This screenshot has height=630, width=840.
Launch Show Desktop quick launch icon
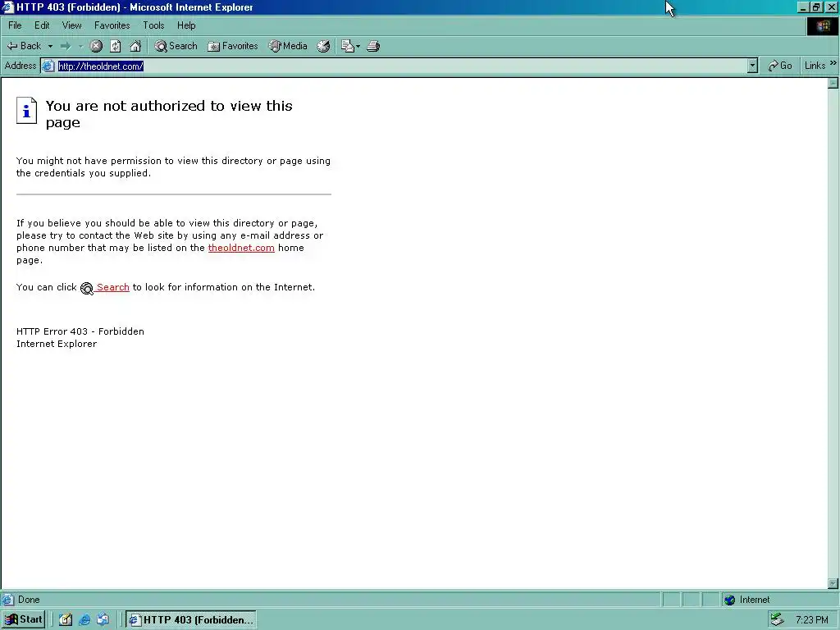(x=66, y=620)
